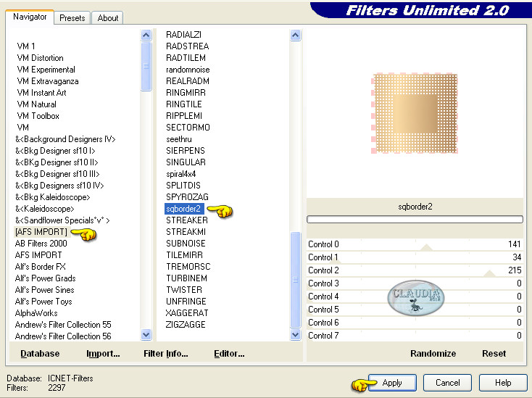The image size is (532, 398).
Task: Choose Alf's Border FX category
Action: tap(41, 267)
